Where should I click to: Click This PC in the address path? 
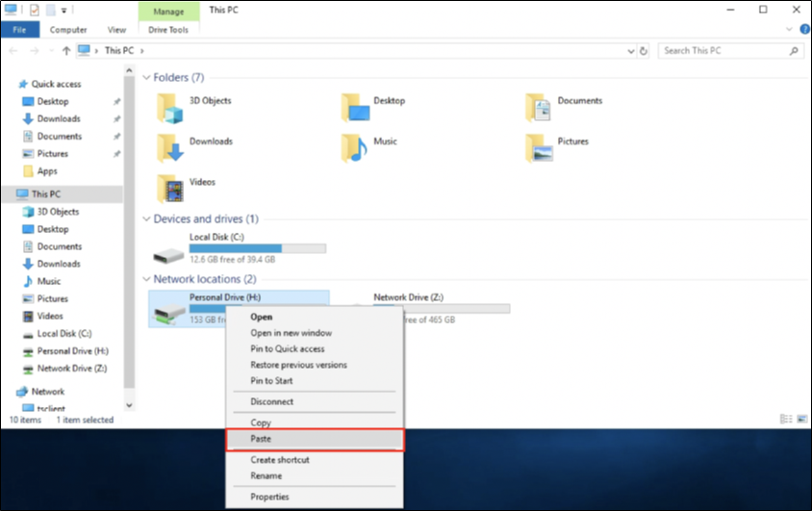119,51
